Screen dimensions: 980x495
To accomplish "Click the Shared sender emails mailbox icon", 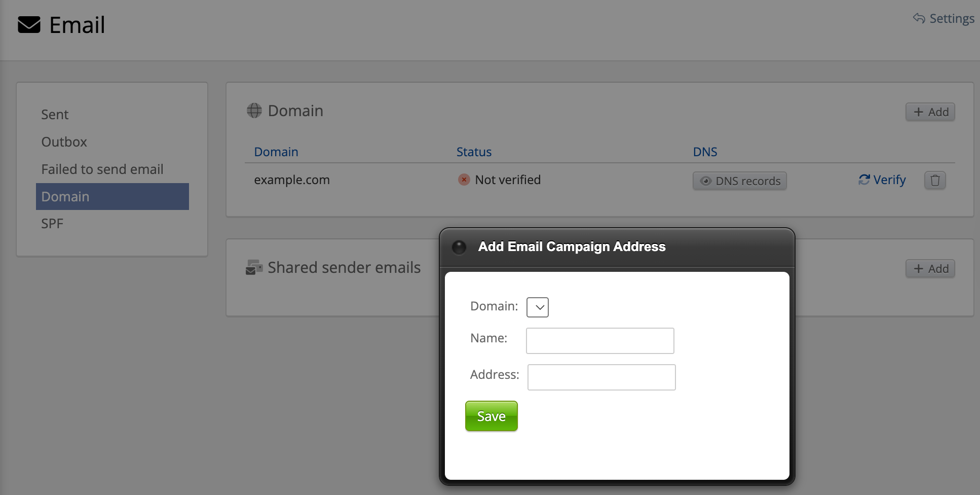I will coord(254,267).
